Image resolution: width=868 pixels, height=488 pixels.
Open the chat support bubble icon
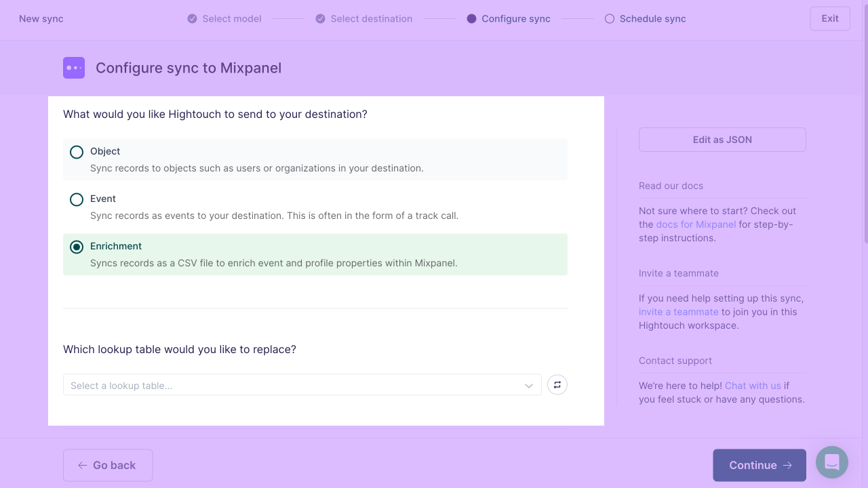(x=832, y=462)
